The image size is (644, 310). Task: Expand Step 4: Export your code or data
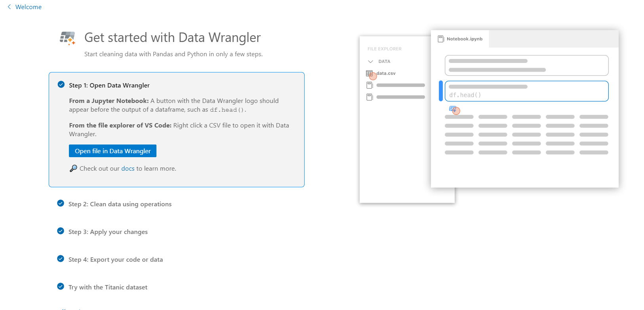[x=115, y=259]
